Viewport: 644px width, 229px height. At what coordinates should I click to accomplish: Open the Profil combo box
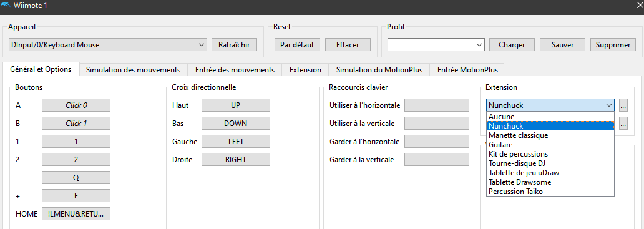436,45
